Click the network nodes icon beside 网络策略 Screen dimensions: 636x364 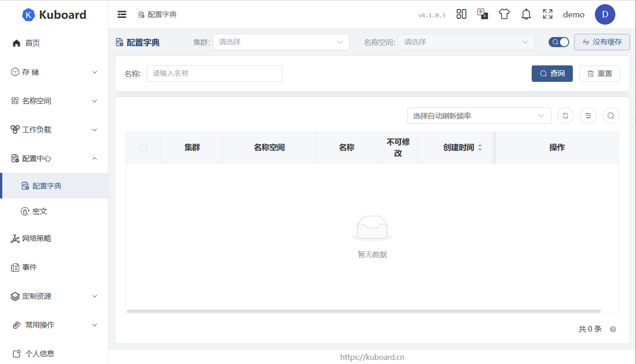tap(15, 239)
